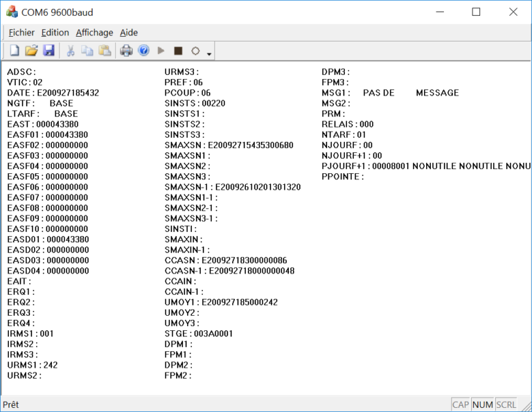The height and width of the screenshot is (412, 532).
Task: Open a file using the folder icon
Action: (x=31, y=51)
